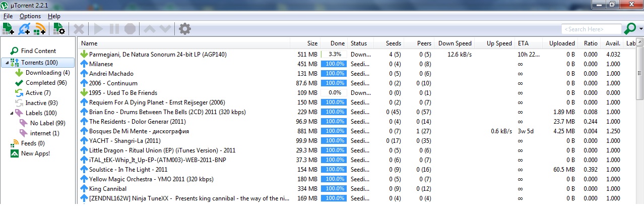Image resolution: width=644 pixels, height=206 pixels.
Task: Click the 100.0% progress bar of Andrei Machado
Action: (334, 73)
